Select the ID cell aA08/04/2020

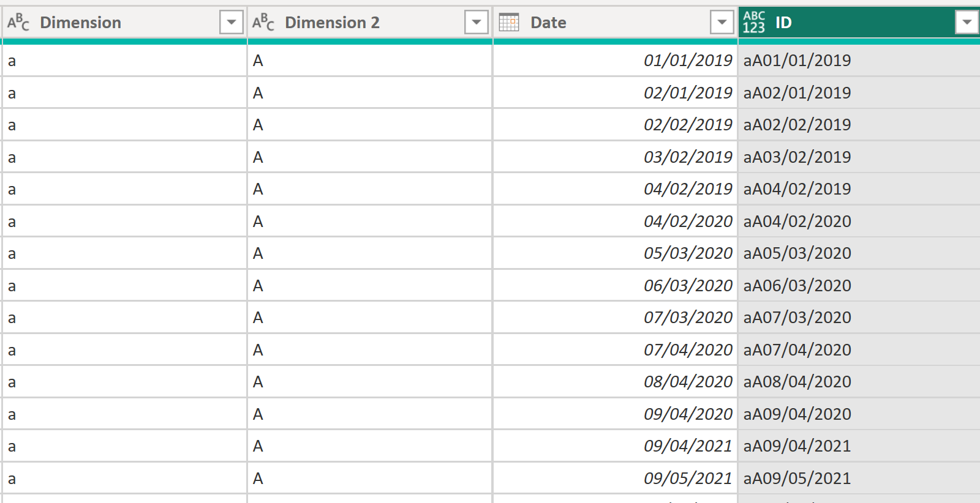tap(797, 382)
